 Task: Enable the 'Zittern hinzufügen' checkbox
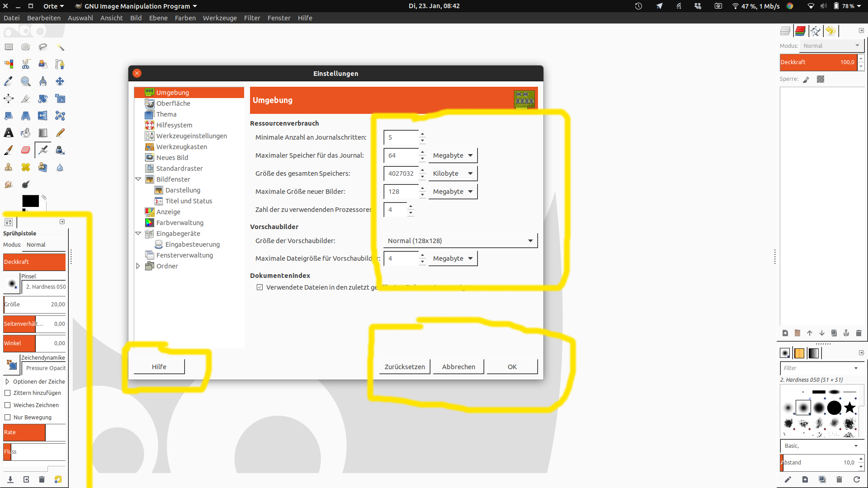pos(8,393)
